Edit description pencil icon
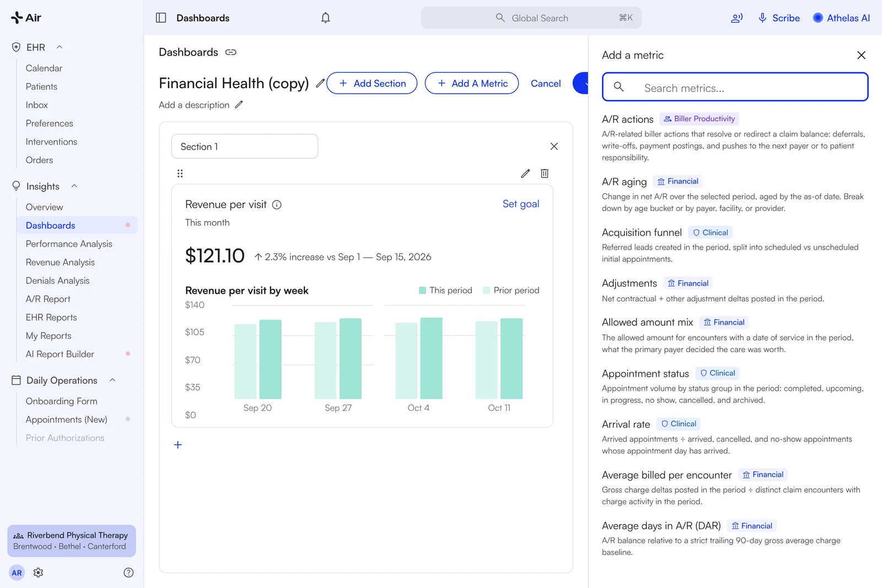 239,105
